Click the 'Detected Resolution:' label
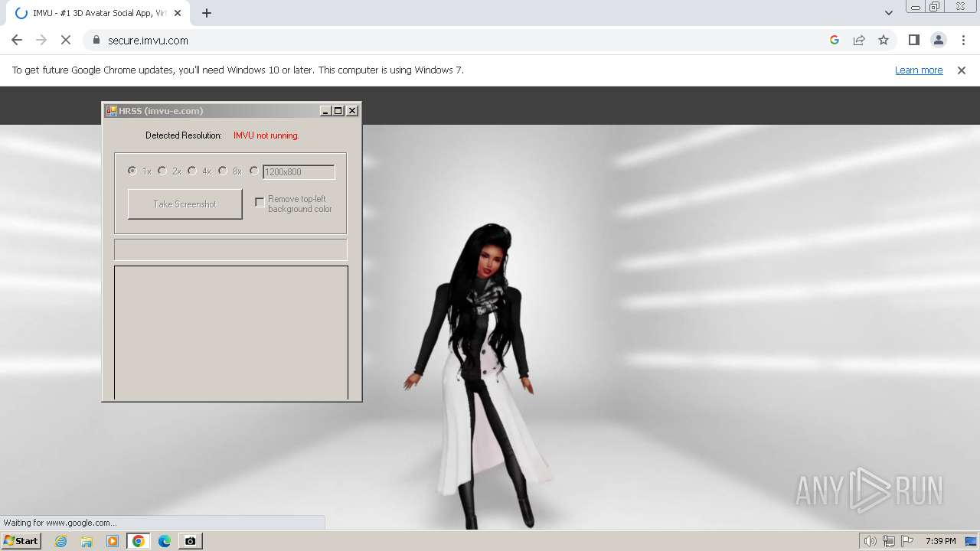Image resolution: width=980 pixels, height=551 pixels. (184, 135)
